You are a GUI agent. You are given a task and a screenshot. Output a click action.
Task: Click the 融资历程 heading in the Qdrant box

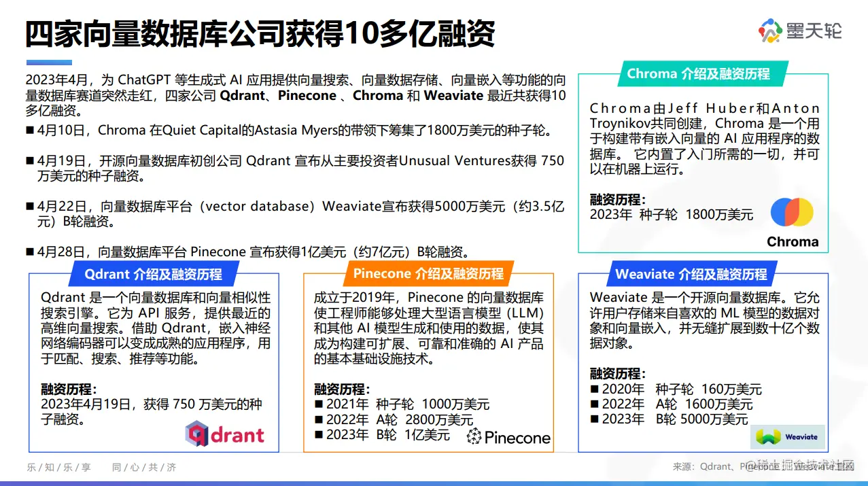pyautogui.click(x=69, y=389)
